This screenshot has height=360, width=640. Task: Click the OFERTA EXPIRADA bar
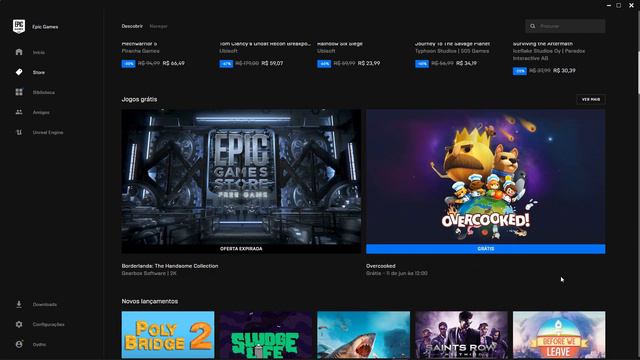(x=241, y=249)
